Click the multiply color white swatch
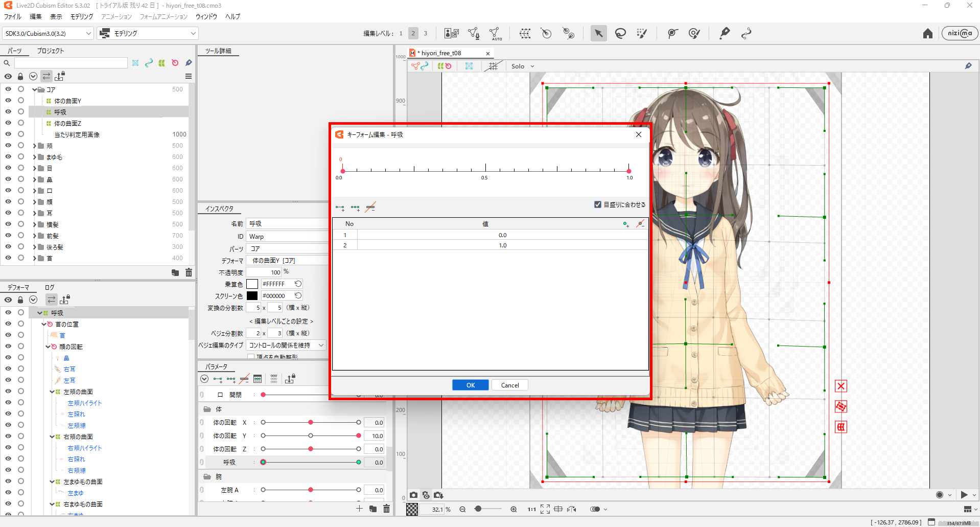 click(252, 284)
